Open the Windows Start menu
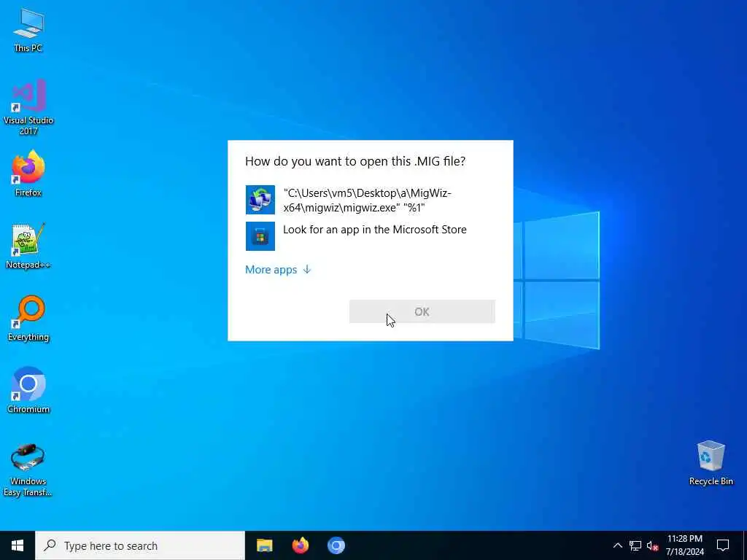Image resolution: width=747 pixels, height=560 pixels. coord(18,545)
